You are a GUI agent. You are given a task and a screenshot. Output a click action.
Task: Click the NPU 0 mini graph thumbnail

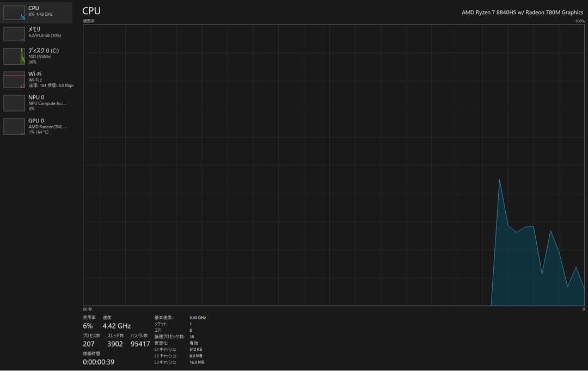pyautogui.click(x=14, y=103)
